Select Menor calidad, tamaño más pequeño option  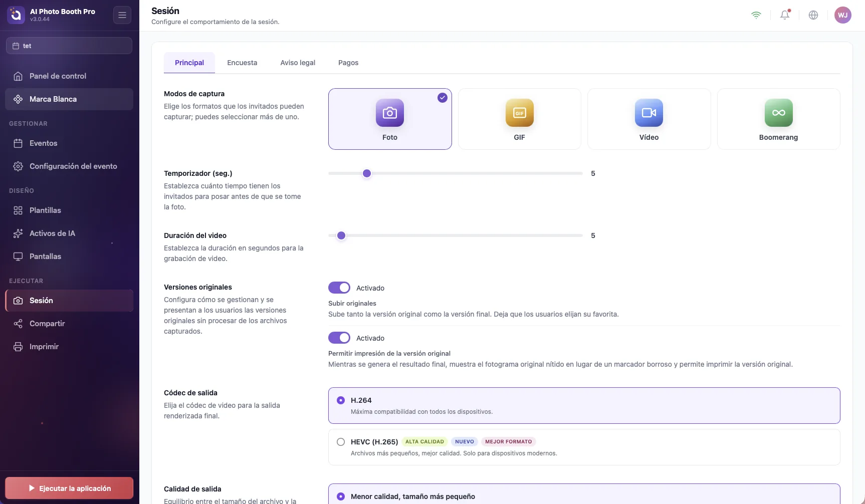[584, 494]
